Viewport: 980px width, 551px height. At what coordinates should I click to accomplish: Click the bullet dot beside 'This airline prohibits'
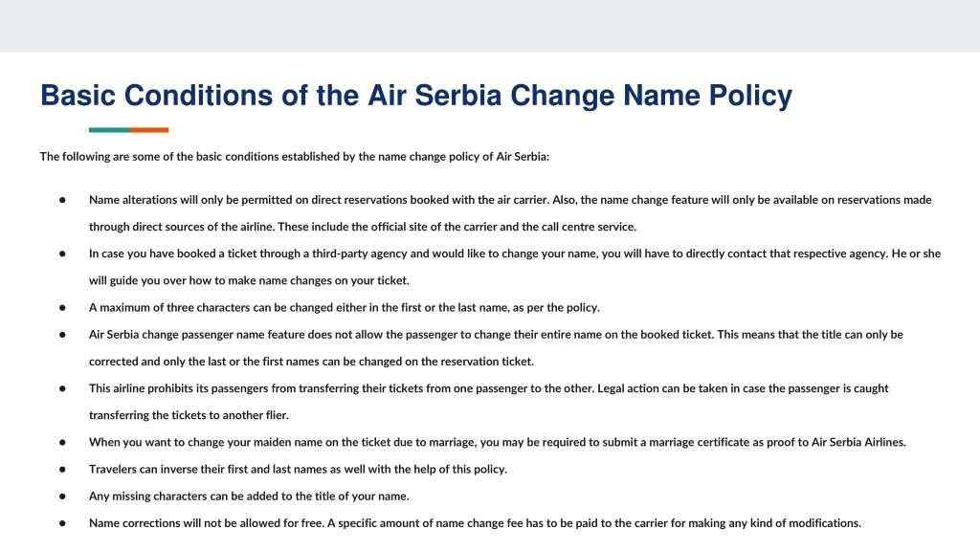click(x=62, y=388)
